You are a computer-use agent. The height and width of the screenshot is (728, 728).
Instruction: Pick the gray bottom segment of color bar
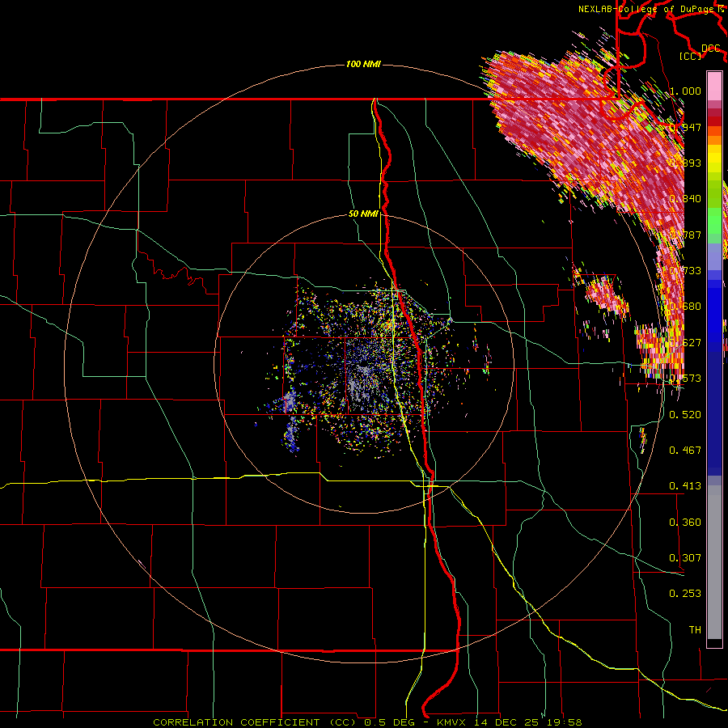714,562
